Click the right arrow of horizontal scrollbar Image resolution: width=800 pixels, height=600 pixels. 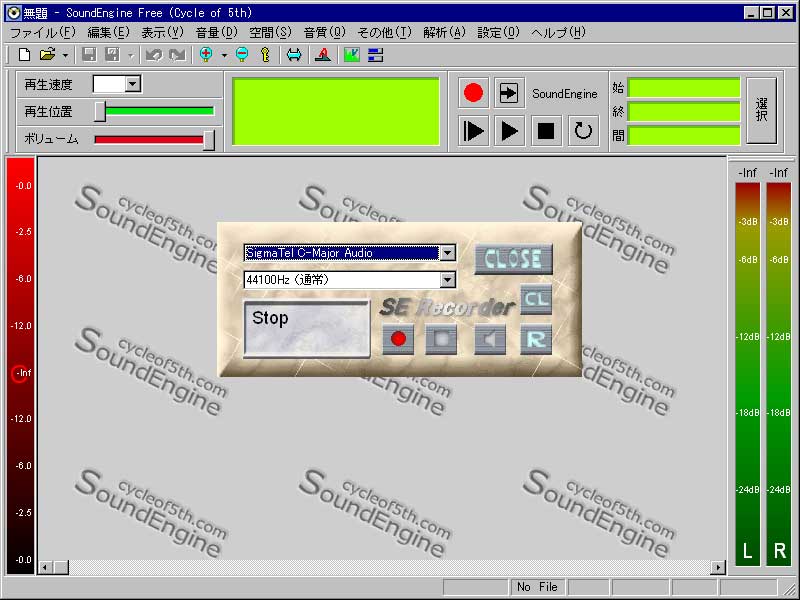718,567
